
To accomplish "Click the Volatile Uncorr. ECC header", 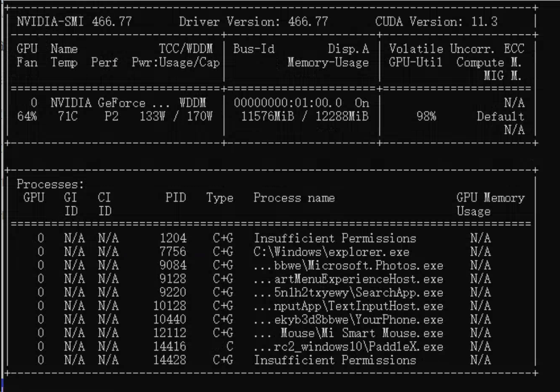I will (456, 49).
